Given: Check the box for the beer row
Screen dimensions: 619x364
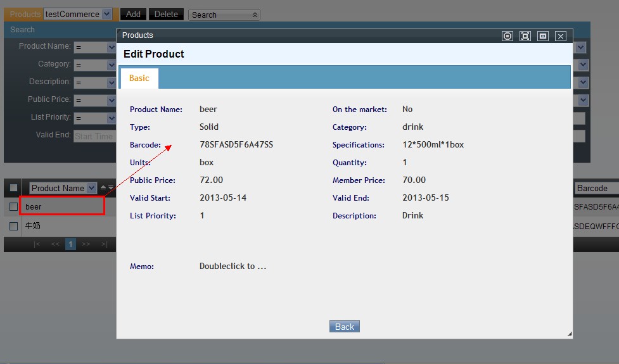Looking at the screenshot, I should pos(13,207).
